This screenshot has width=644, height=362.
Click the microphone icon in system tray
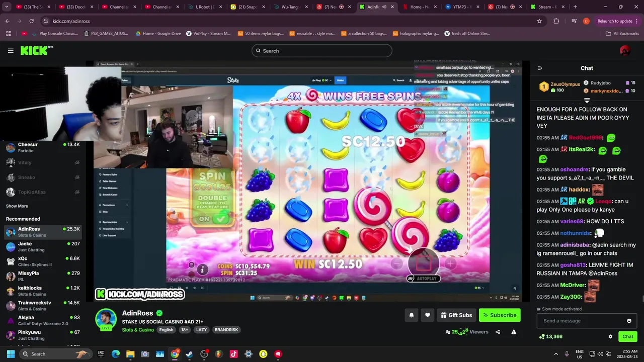tap(567, 354)
